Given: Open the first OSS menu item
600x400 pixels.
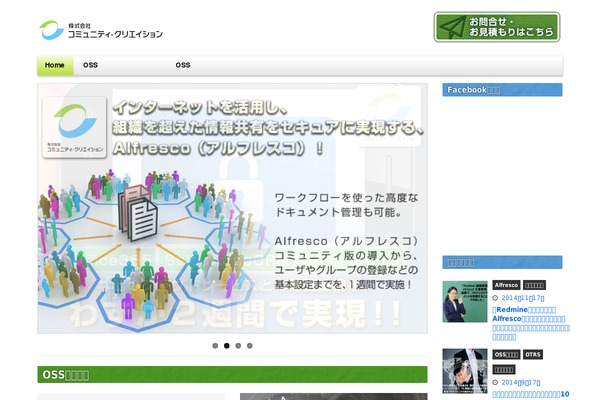Looking at the screenshot, I should 90,65.
